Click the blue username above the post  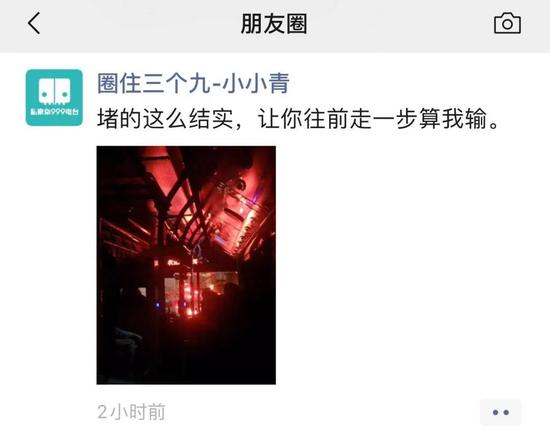point(193,83)
